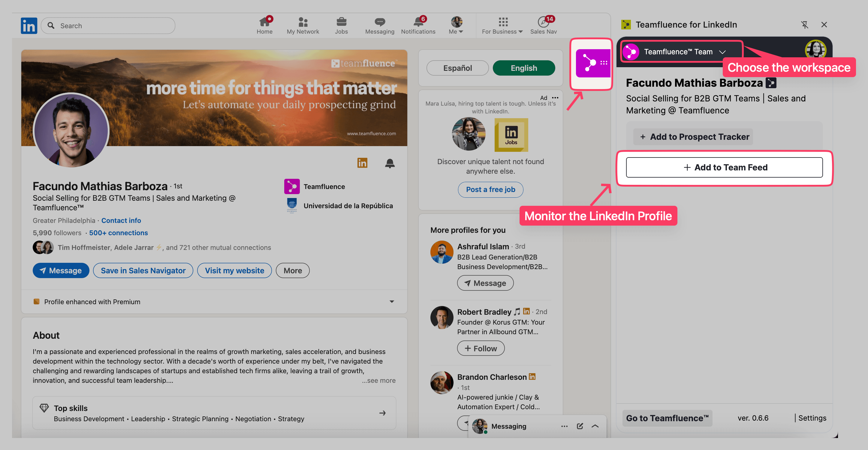The height and width of the screenshot is (450, 868).
Task: Click Add to Team Feed button
Action: click(x=724, y=167)
